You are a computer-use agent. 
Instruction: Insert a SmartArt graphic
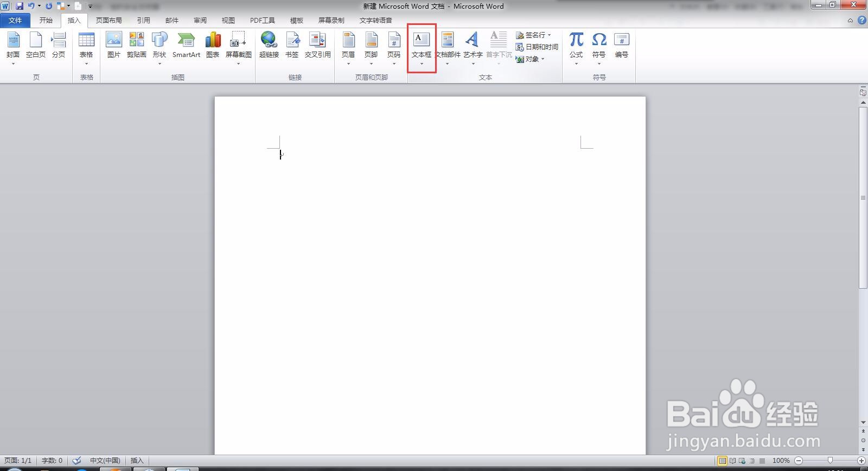click(x=186, y=46)
